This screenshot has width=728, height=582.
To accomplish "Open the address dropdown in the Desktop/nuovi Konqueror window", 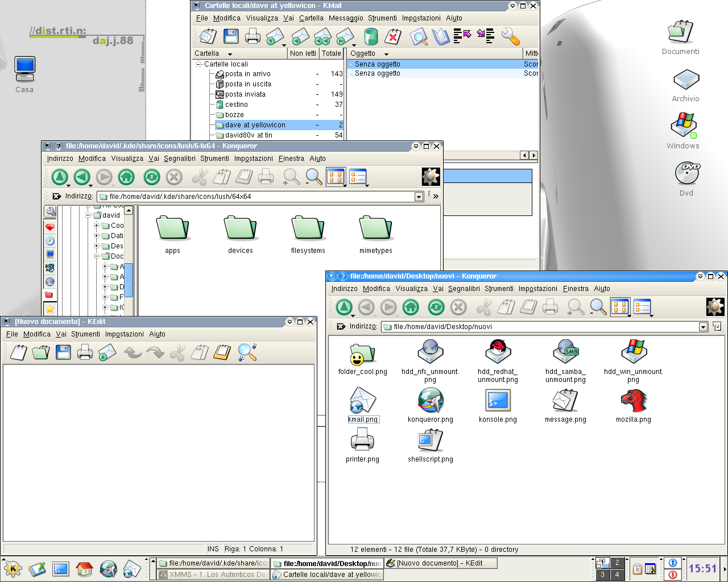I will 704,327.
